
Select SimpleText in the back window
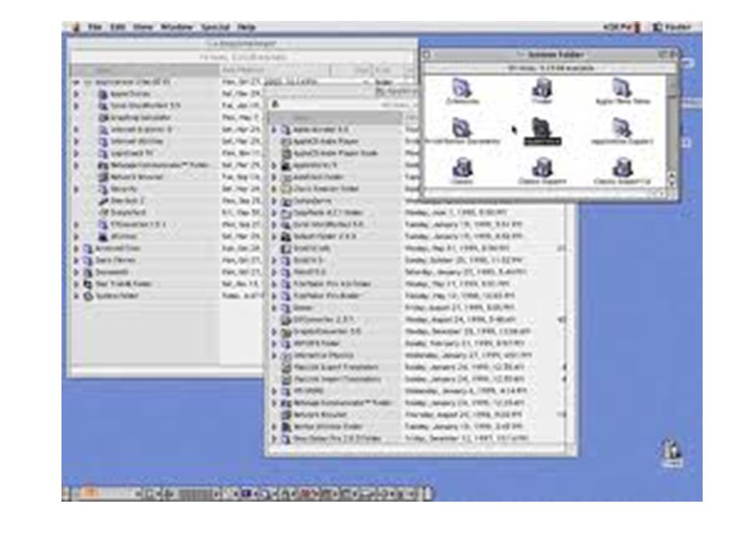coord(122,213)
